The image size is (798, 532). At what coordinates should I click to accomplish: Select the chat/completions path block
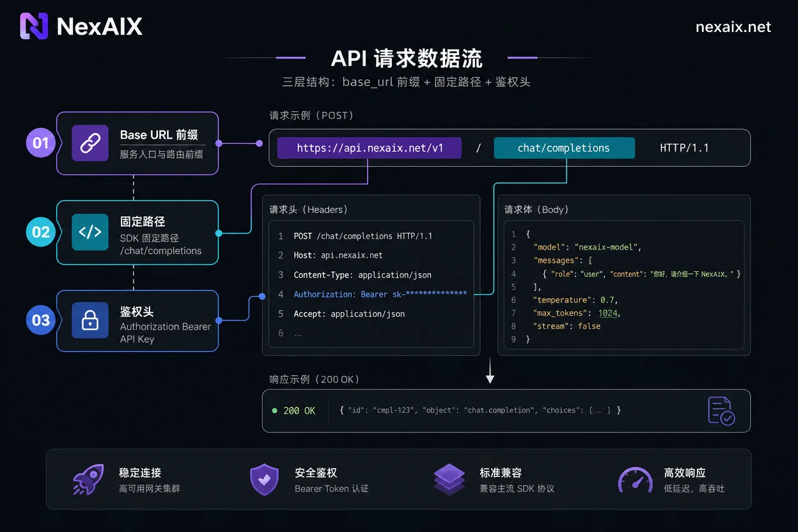click(564, 148)
